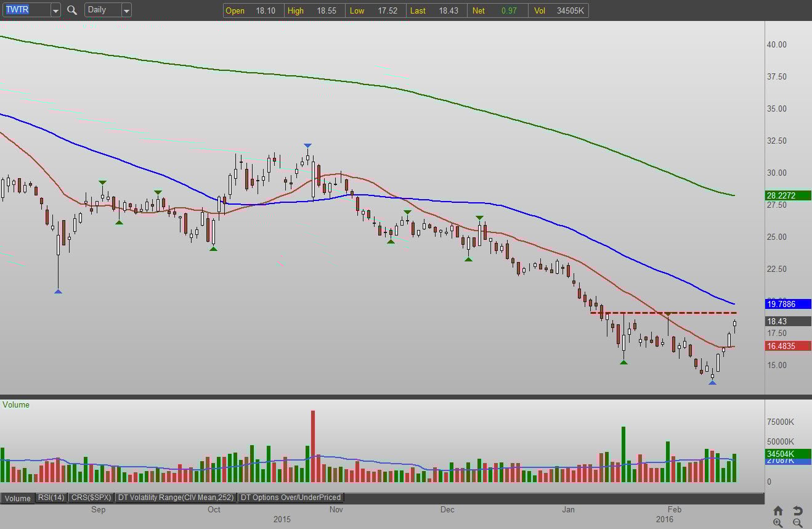Click the green triangle marker below the January low
Image resolution: width=812 pixels, height=529 pixels.
pyautogui.click(x=623, y=362)
